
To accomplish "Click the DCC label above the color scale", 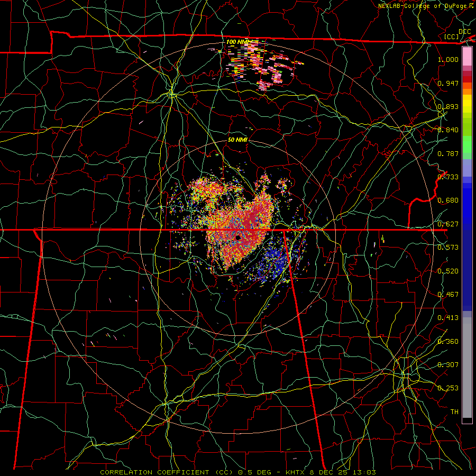I will pyautogui.click(x=464, y=32).
